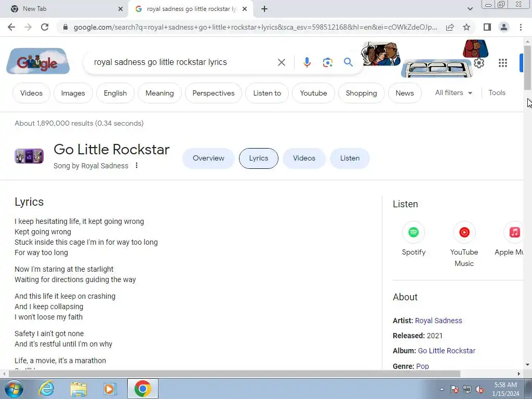
Task: Open a new browser tab
Action: pyautogui.click(x=264, y=9)
